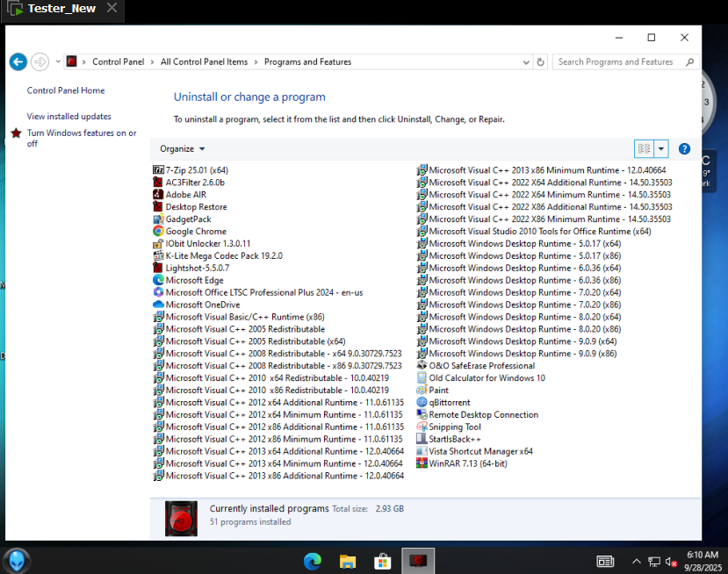The height and width of the screenshot is (574, 728).
Task: Click the Snipping Tool icon
Action: (x=422, y=427)
